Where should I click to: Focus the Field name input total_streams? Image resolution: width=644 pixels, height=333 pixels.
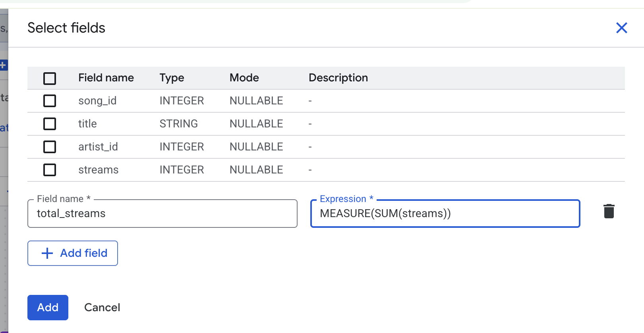click(162, 214)
